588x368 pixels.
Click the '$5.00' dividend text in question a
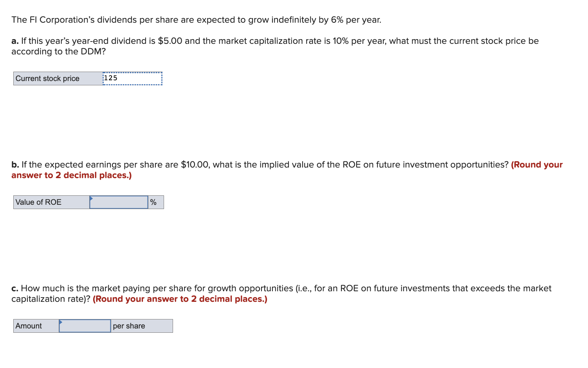pyautogui.click(x=170, y=41)
